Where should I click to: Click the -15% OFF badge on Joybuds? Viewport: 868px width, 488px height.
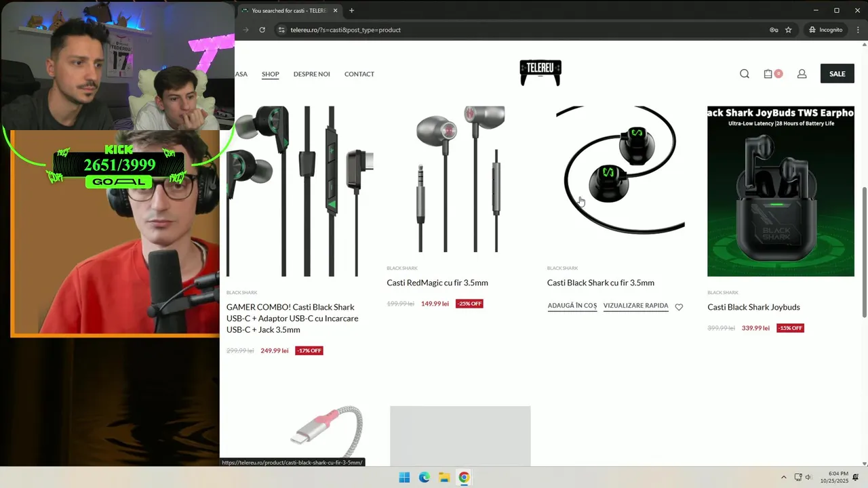tap(790, 328)
